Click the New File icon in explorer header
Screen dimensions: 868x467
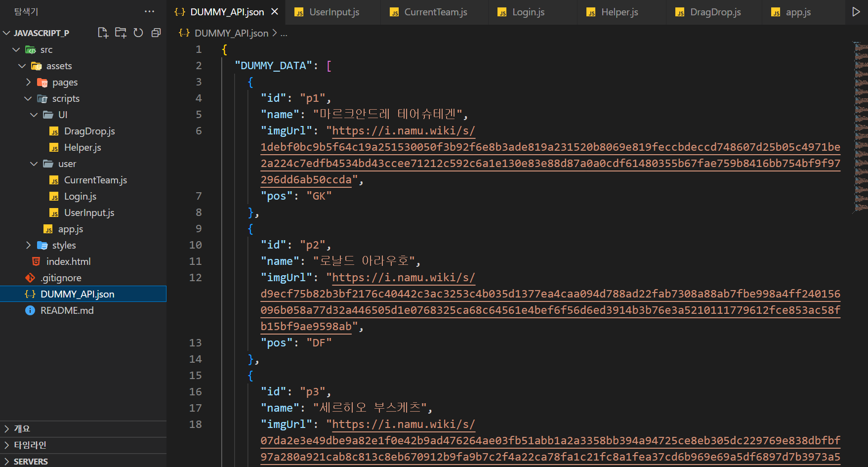point(103,33)
